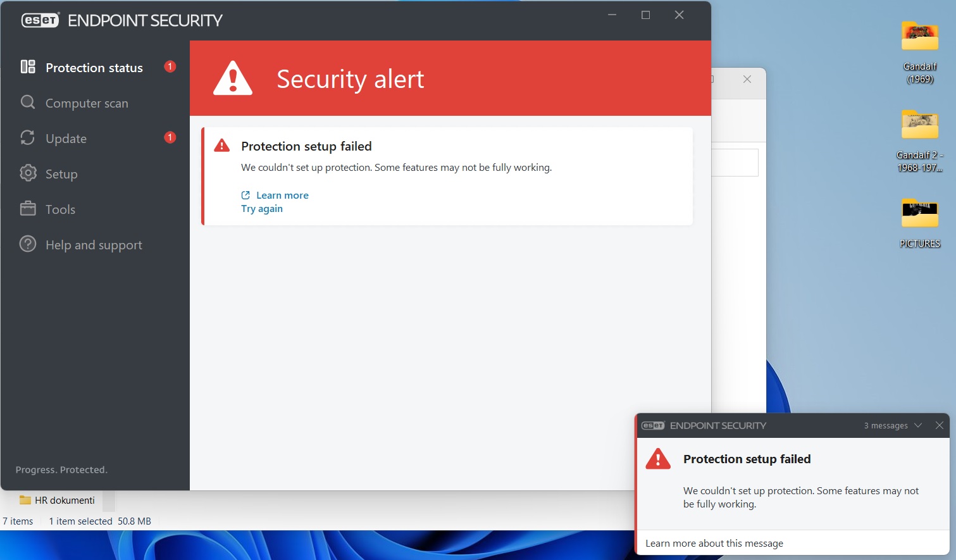Minimize the ESET Endpoint Security window
The width and height of the screenshot is (956, 560).
[x=612, y=15]
